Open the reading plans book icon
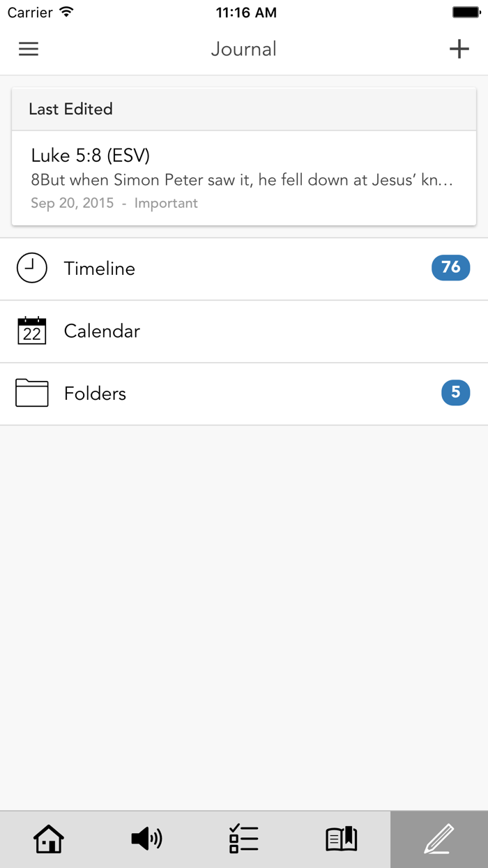 [341, 839]
